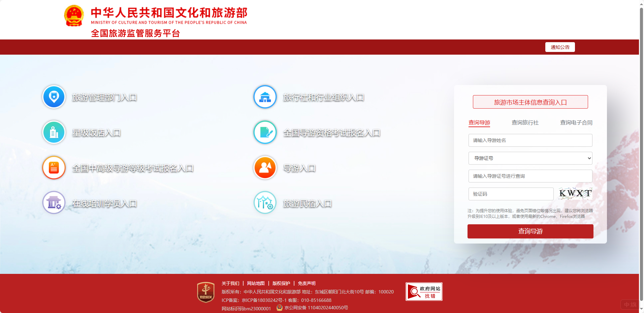Viewport: 644px width, 313px height.
Task: Click the guide qualification exam registration icon
Action: tap(265, 133)
